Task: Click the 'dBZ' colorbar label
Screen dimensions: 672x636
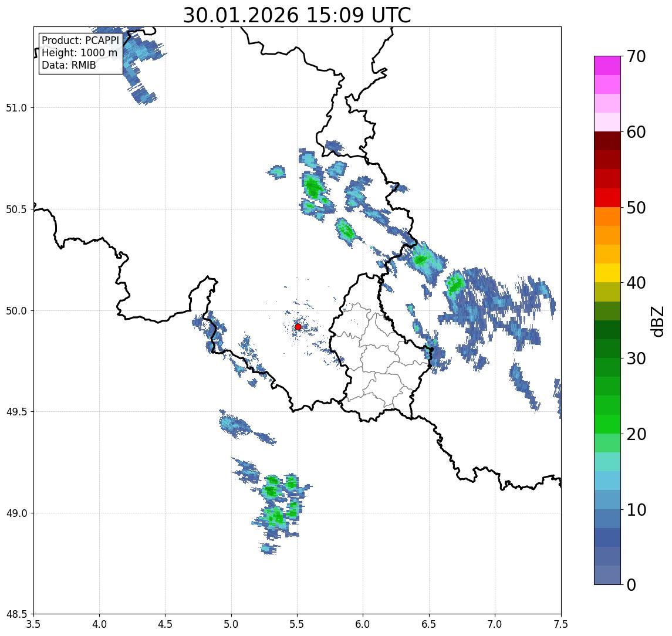Action: point(657,321)
